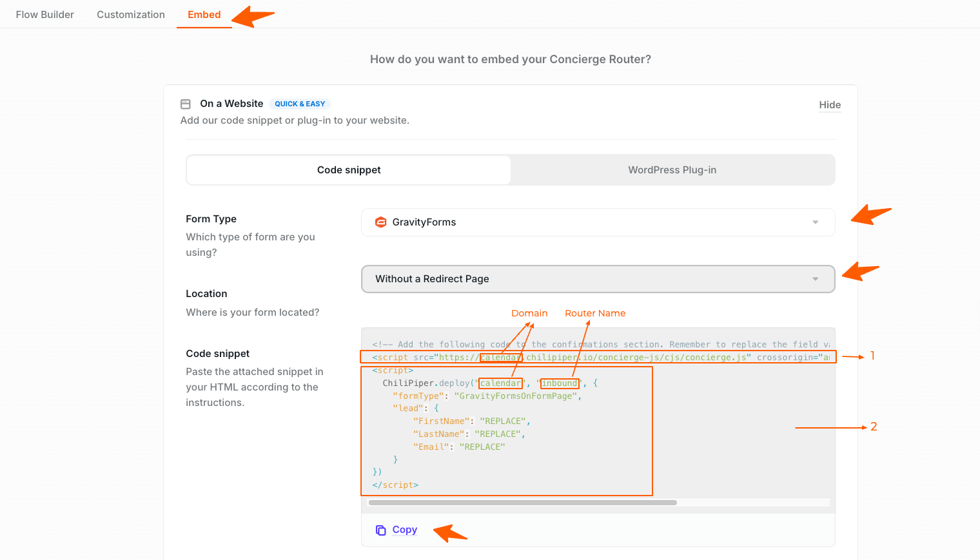Select the Code snippet option
The width and height of the screenshot is (980, 560).
point(349,170)
